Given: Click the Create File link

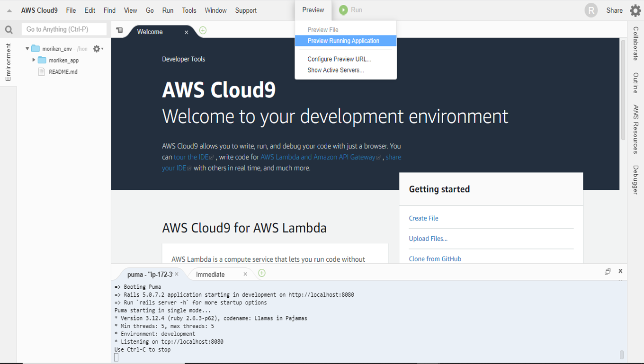Looking at the screenshot, I should [x=423, y=218].
